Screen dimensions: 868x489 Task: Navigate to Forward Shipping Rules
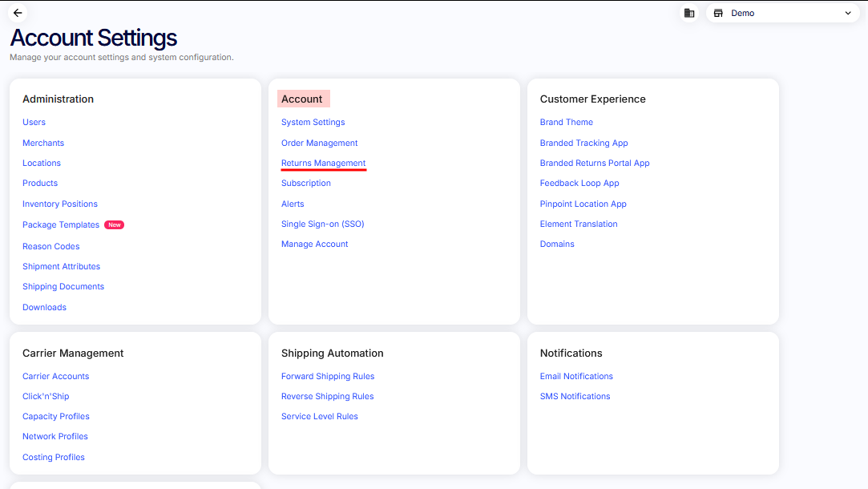pyautogui.click(x=327, y=377)
